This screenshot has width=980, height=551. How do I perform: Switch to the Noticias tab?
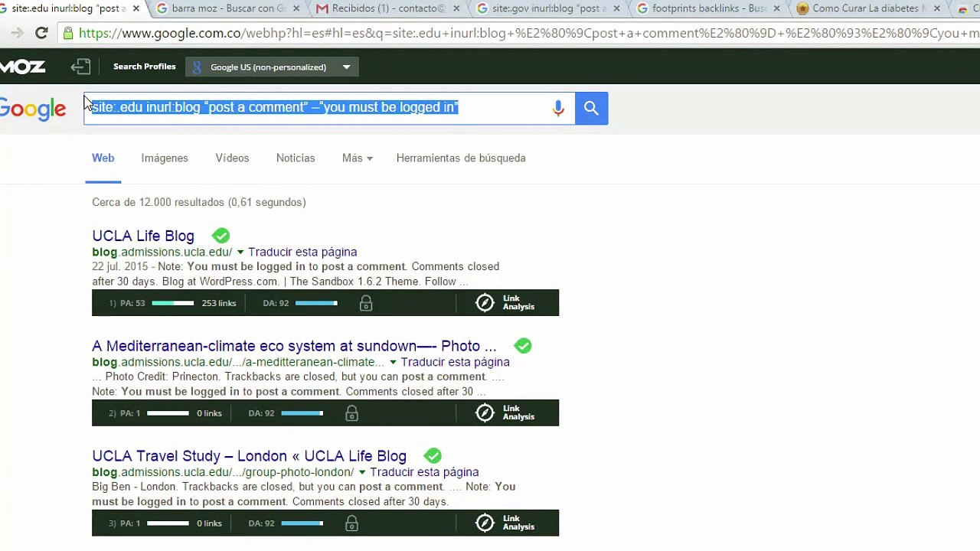(296, 158)
